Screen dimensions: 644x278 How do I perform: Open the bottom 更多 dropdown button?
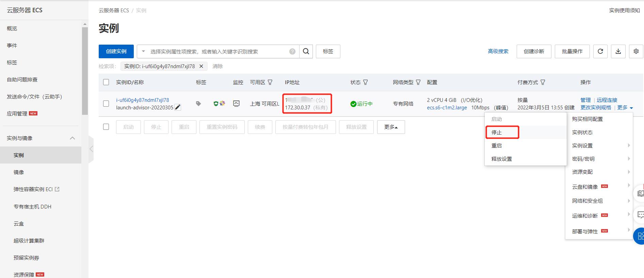[391, 127]
